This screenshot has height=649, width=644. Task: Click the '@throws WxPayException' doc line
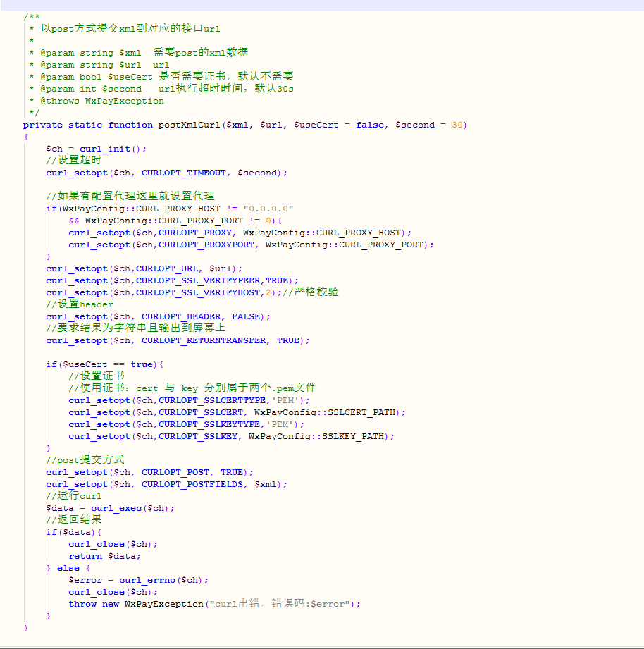click(102, 101)
